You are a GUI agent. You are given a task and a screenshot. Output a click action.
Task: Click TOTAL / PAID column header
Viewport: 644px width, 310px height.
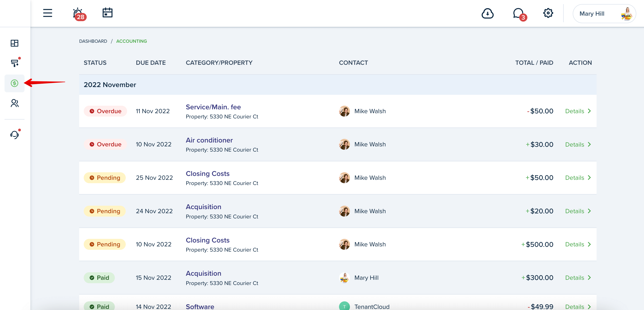pos(534,62)
